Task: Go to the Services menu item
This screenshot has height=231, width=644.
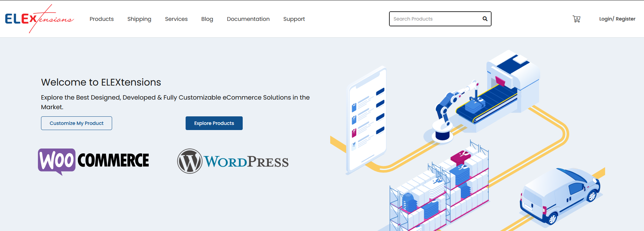Action: tap(176, 19)
